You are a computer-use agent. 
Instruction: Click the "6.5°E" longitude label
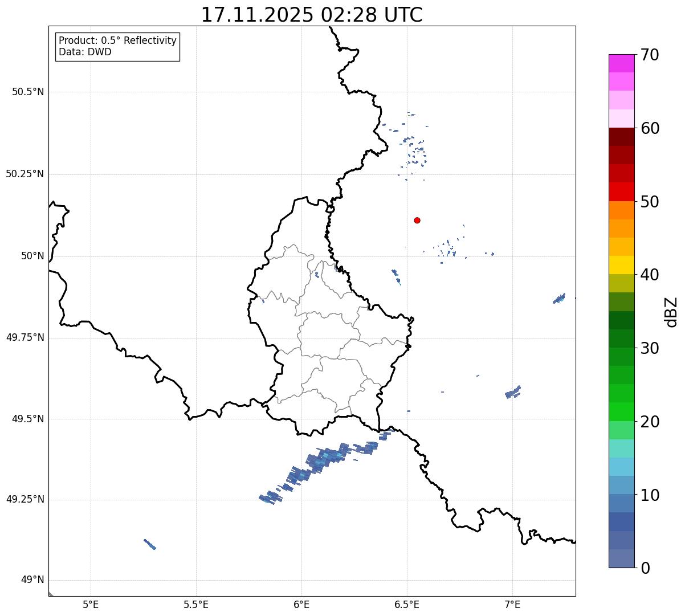click(x=407, y=604)
